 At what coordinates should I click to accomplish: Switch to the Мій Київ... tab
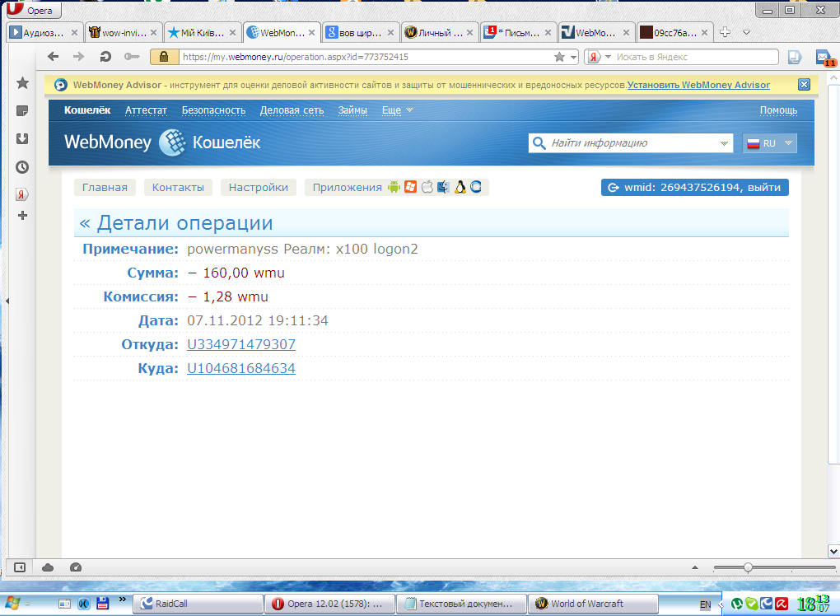(202, 33)
